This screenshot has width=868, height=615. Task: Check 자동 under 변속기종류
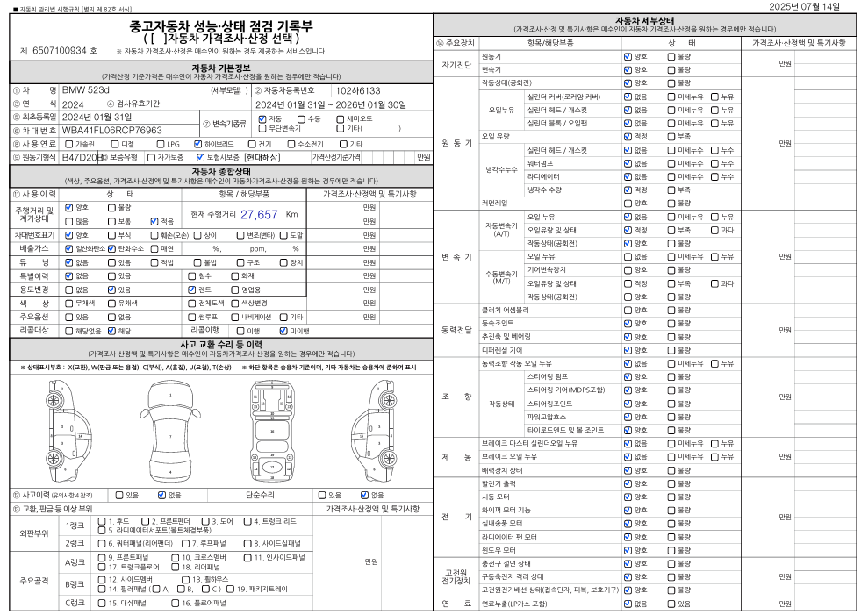pos(262,119)
